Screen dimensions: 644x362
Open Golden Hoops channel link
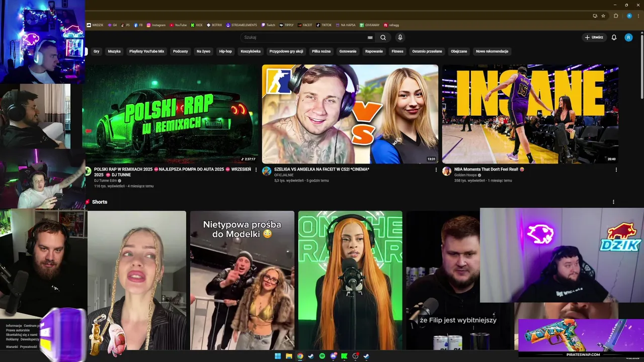(465, 175)
